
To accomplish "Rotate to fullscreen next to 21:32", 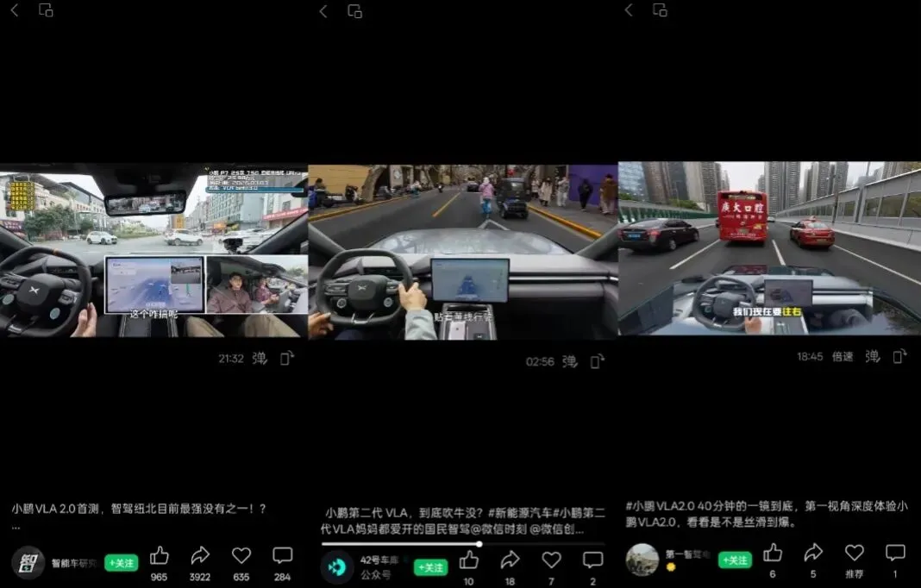I will pyautogui.click(x=286, y=358).
